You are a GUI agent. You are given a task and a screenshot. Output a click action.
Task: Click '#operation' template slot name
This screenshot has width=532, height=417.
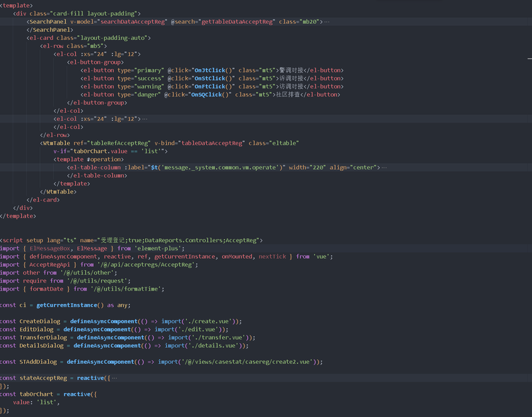pos(105,160)
